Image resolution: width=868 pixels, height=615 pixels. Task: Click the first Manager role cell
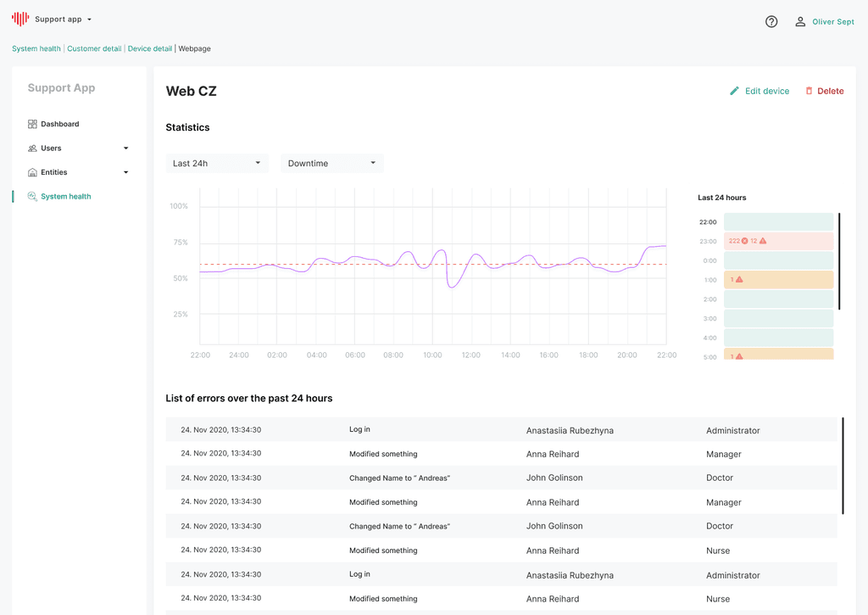tap(724, 455)
